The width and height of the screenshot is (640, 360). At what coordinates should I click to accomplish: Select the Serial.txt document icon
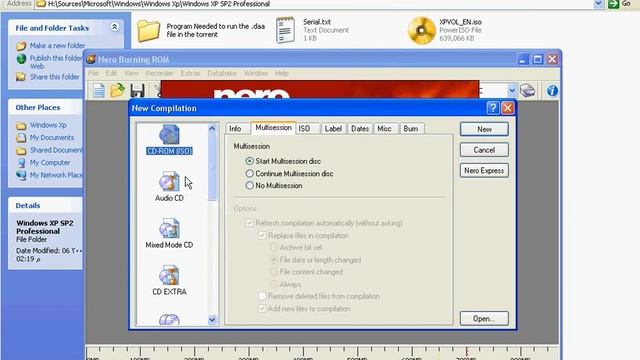click(285, 30)
